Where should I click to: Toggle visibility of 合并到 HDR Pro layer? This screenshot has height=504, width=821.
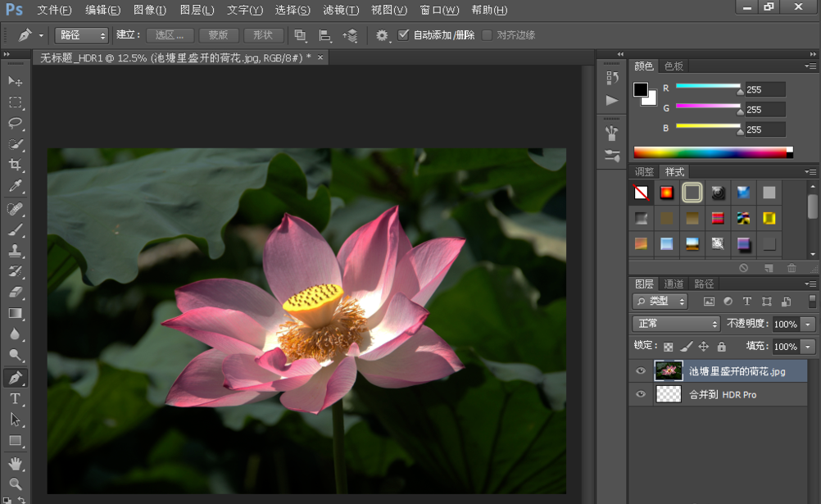[641, 394]
